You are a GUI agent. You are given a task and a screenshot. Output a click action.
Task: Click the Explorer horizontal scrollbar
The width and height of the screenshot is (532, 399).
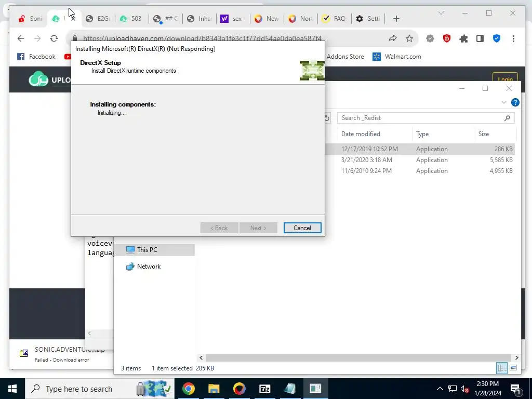pyautogui.click(x=358, y=357)
